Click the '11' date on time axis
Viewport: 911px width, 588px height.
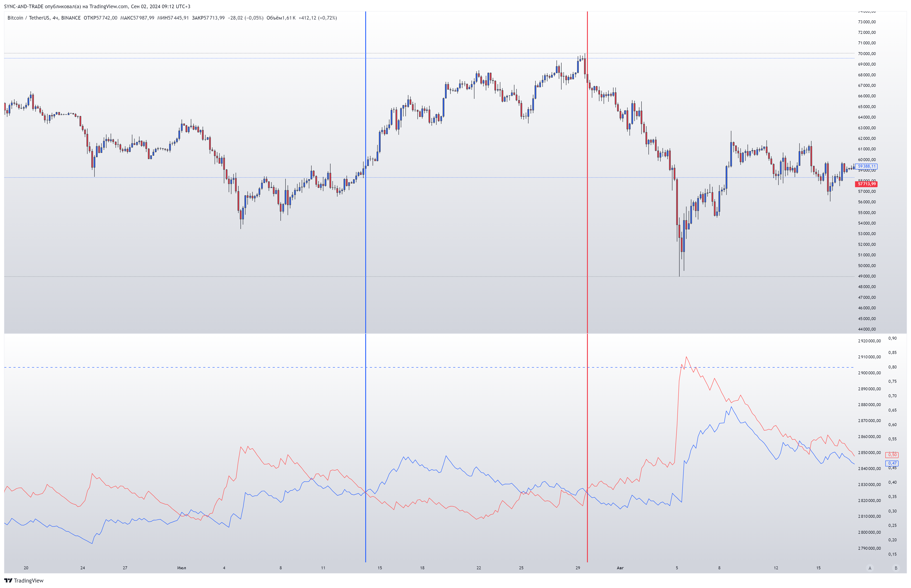coord(323,568)
